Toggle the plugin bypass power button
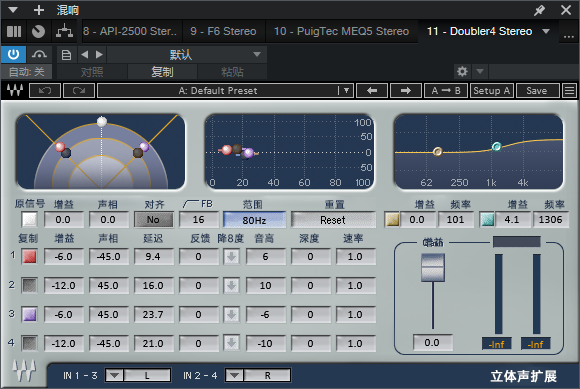 [13, 55]
